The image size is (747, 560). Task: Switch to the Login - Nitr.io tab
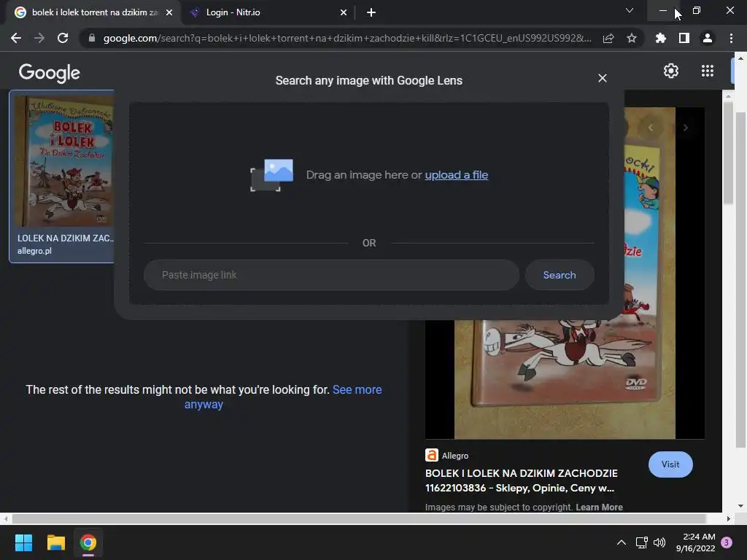click(x=268, y=12)
